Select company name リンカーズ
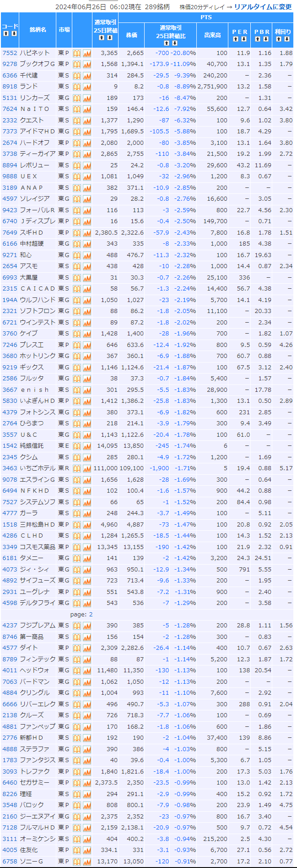The width and height of the screenshot is (297, 868). click(35, 98)
